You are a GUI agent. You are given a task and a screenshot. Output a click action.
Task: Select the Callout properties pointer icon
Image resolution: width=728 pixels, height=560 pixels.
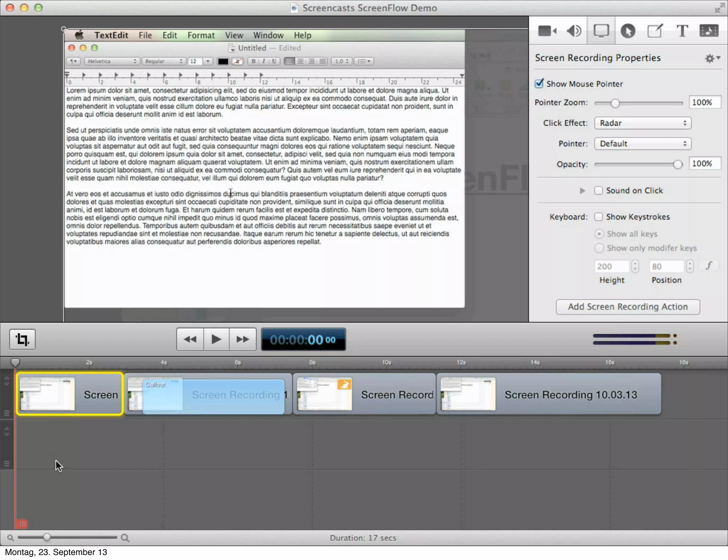tap(628, 31)
